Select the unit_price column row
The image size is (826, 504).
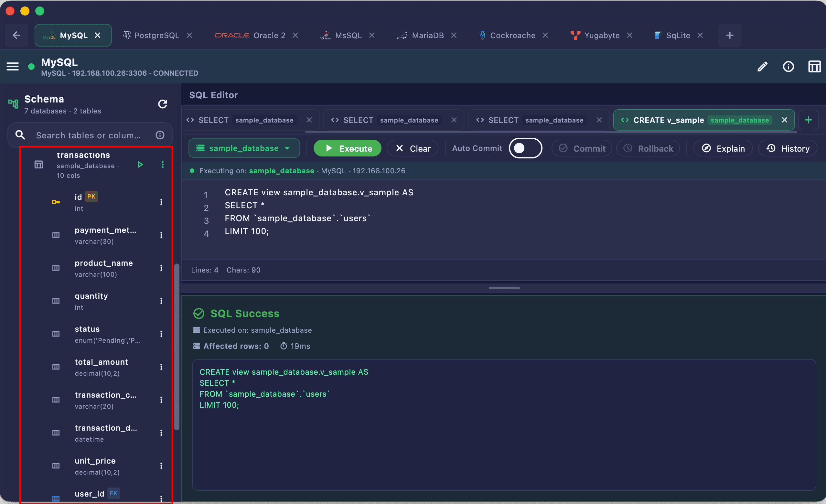click(x=97, y=466)
